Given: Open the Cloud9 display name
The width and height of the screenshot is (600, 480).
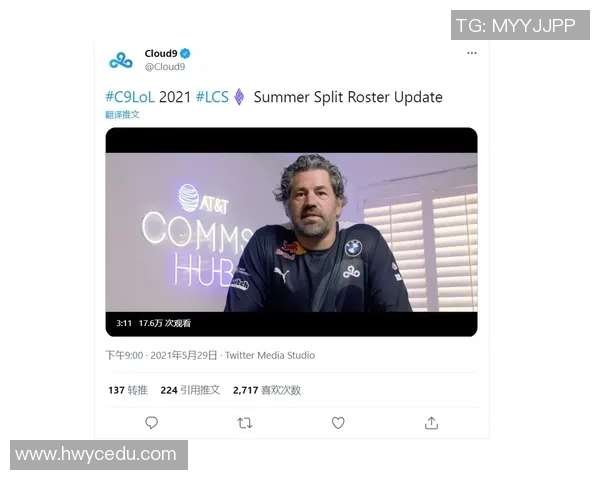Looking at the screenshot, I should (161, 54).
